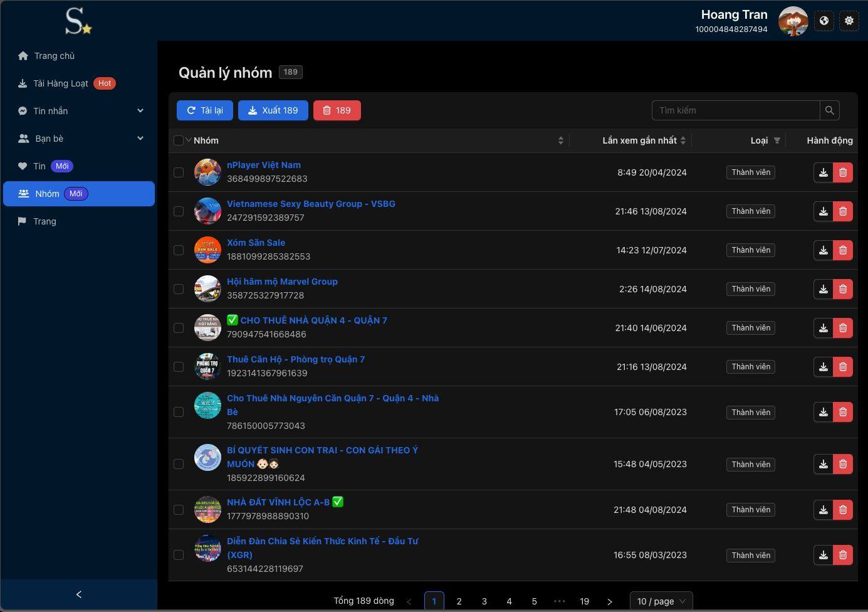The height and width of the screenshot is (612, 868).
Task: Tick the select-all checkbox in table header
Action: point(179,140)
